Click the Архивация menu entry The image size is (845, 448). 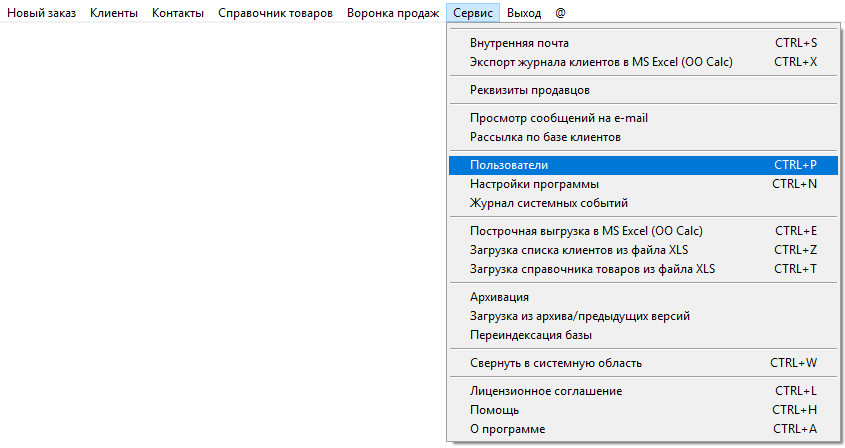pyautogui.click(x=499, y=297)
